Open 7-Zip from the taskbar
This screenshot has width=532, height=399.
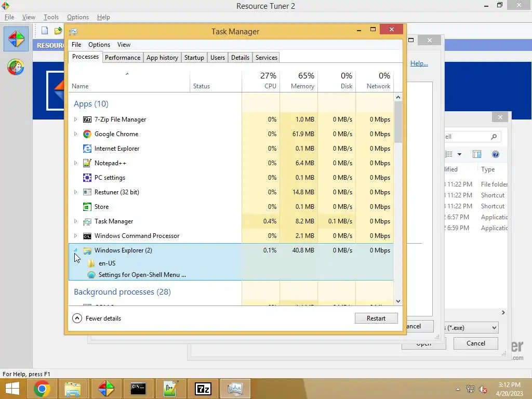click(203, 389)
